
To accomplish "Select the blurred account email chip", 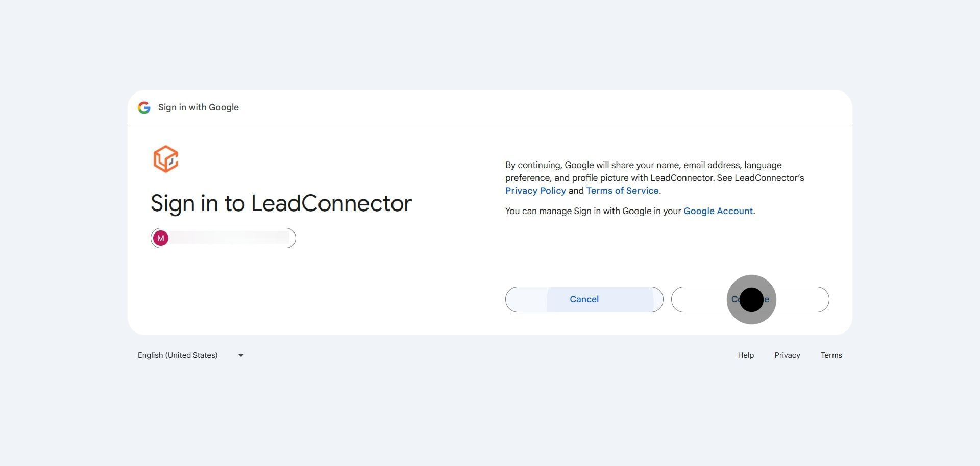I will [223, 238].
